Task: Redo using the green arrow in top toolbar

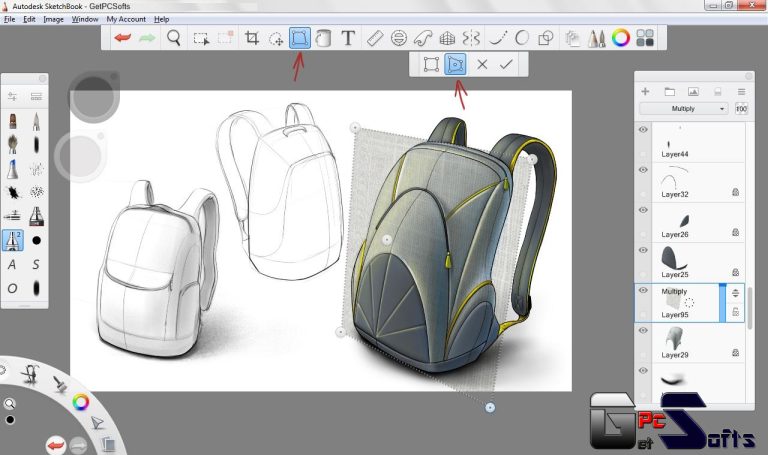Action: [x=147, y=38]
